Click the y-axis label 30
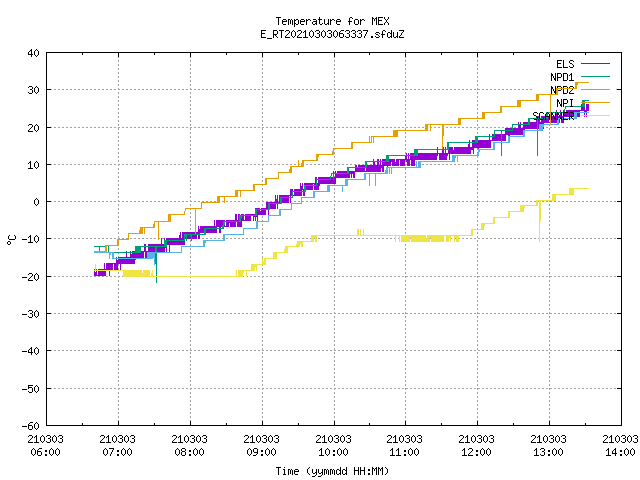This screenshot has height=480, width=640. click(x=33, y=90)
